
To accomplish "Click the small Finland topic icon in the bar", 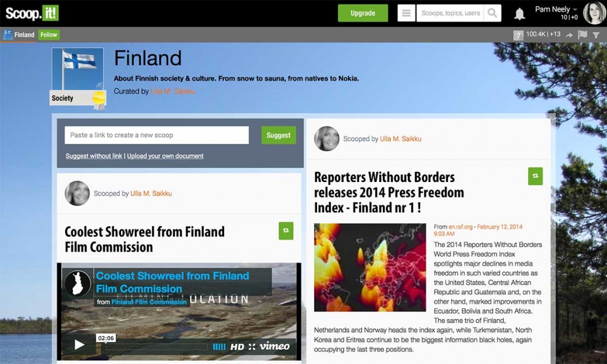I will tap(8, 35).
